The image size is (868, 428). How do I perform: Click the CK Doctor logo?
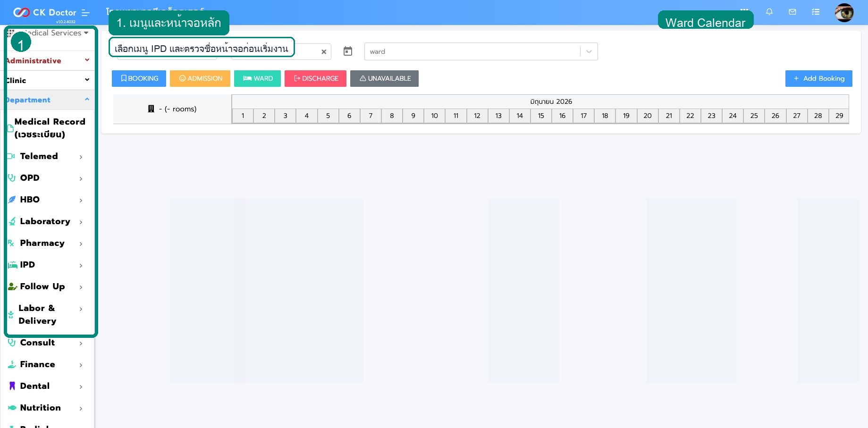tap(45, 13)
